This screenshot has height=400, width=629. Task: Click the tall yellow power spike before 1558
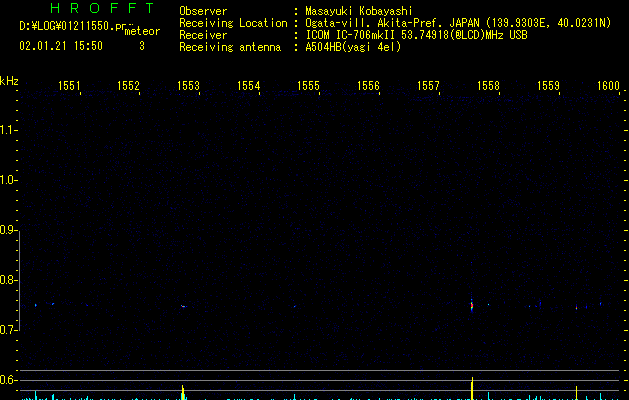click(472, 388)
